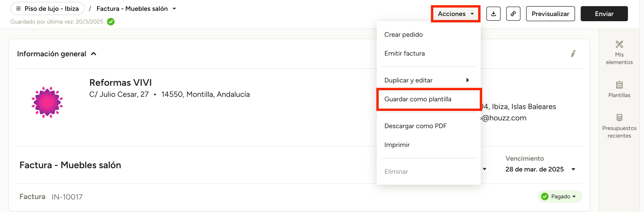Open Presupuestos recientes sidebar panel
Screen dimensions: 644x212
click(619, 126)
